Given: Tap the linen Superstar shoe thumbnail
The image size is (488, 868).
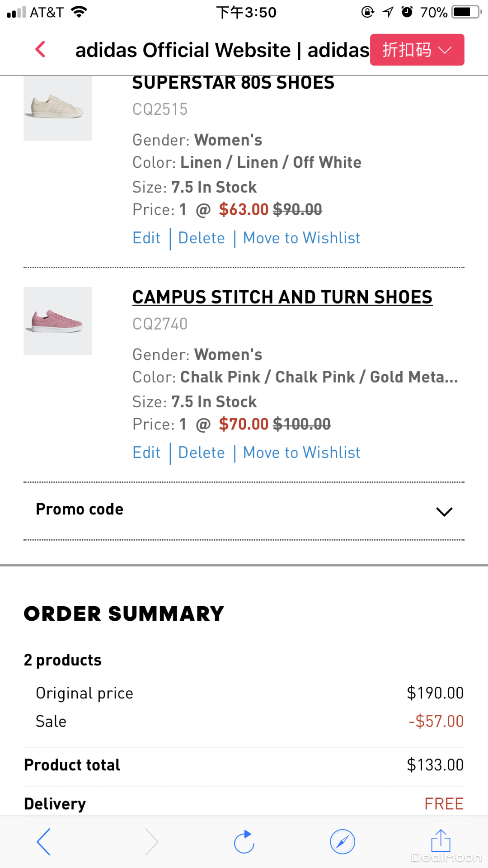Looking at the screenshot, I should click(57, 108).
